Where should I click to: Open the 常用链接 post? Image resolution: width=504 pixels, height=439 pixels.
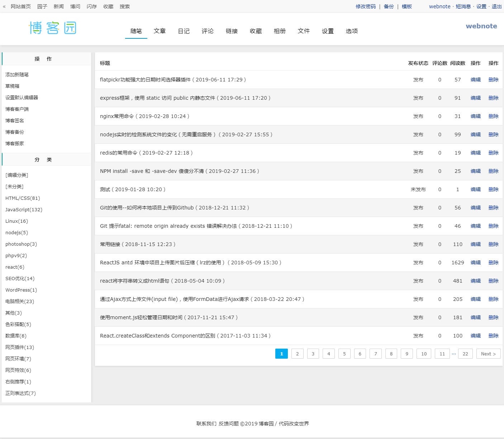pyautogui.click(x=138, y=244)
